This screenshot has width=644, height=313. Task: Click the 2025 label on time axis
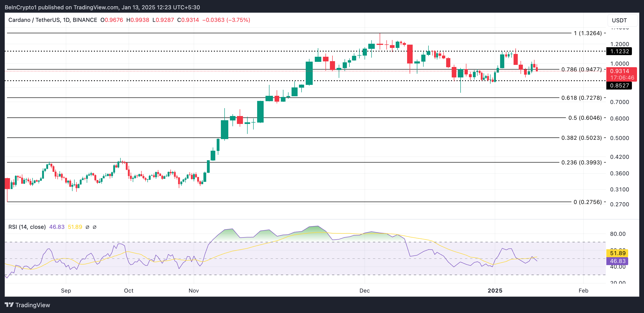(x=495, y=290)
